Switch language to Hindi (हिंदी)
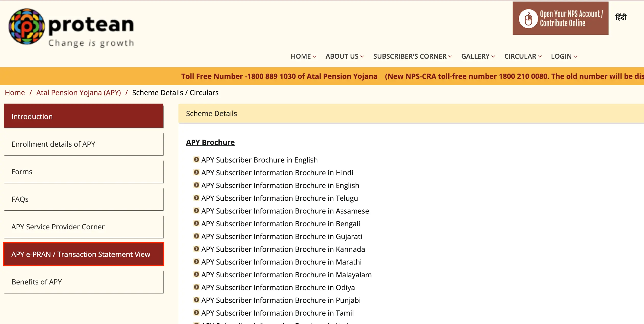Screen dimensions: 644x324 [x=621, y=17]
